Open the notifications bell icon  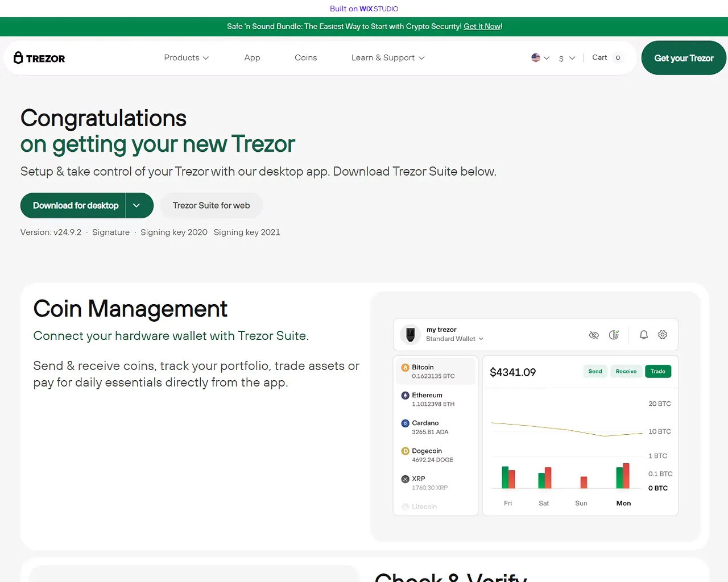tap(644, 335)
